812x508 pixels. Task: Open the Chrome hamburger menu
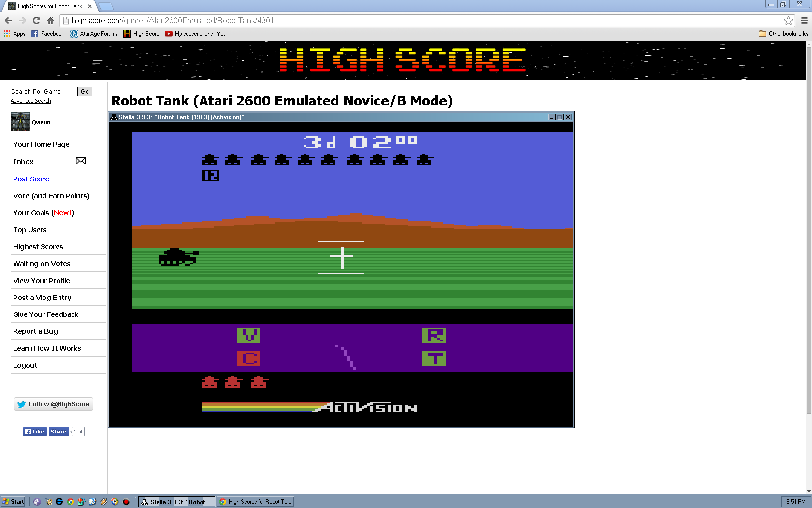pos(804,20)
